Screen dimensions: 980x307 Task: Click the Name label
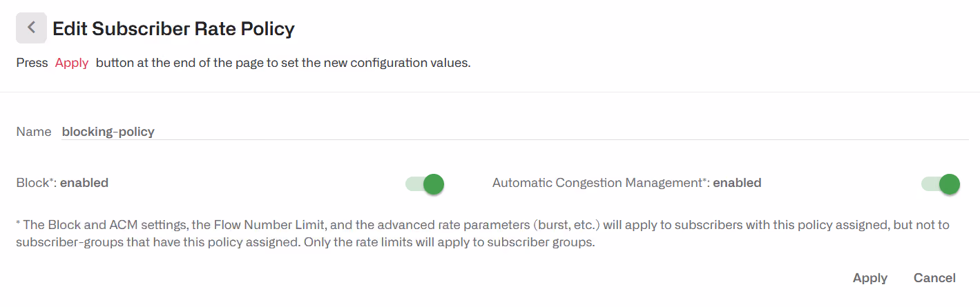34,131
